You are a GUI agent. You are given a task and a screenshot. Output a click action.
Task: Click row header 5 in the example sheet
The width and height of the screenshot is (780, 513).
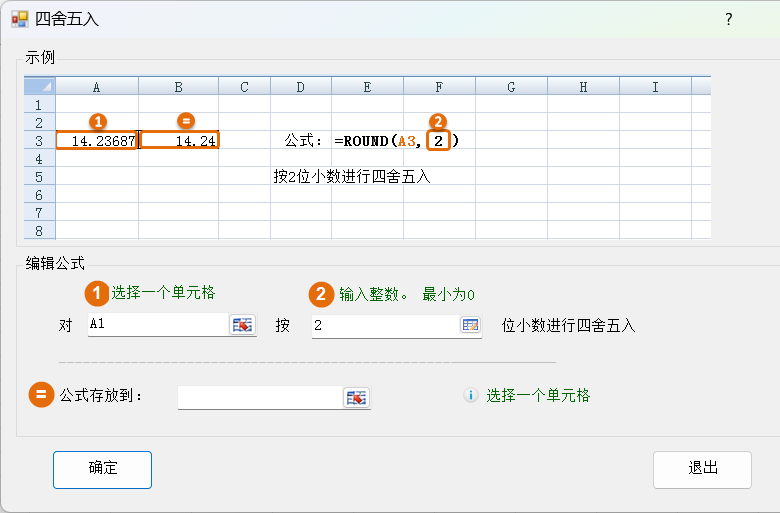pos(39,177)
